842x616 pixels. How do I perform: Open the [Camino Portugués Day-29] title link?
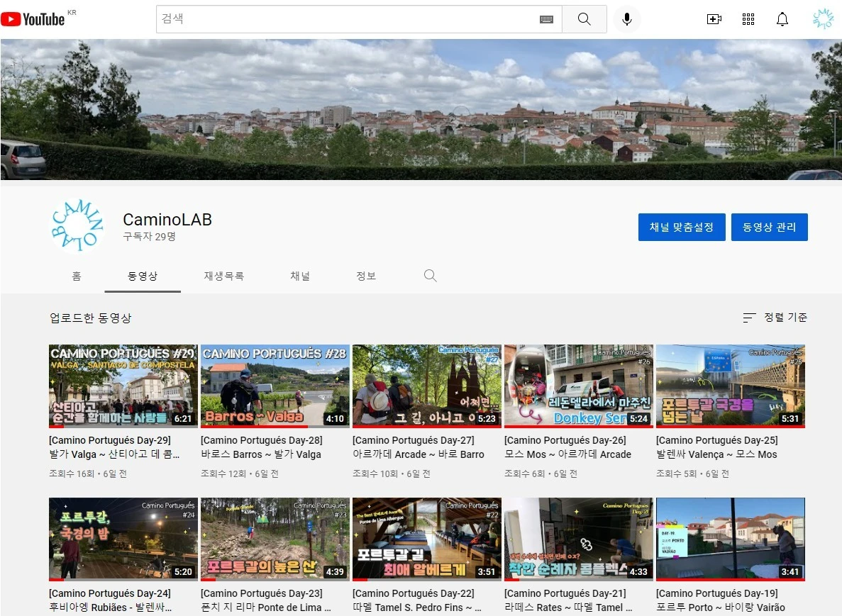pyautogui.click(x=114, y=447)
